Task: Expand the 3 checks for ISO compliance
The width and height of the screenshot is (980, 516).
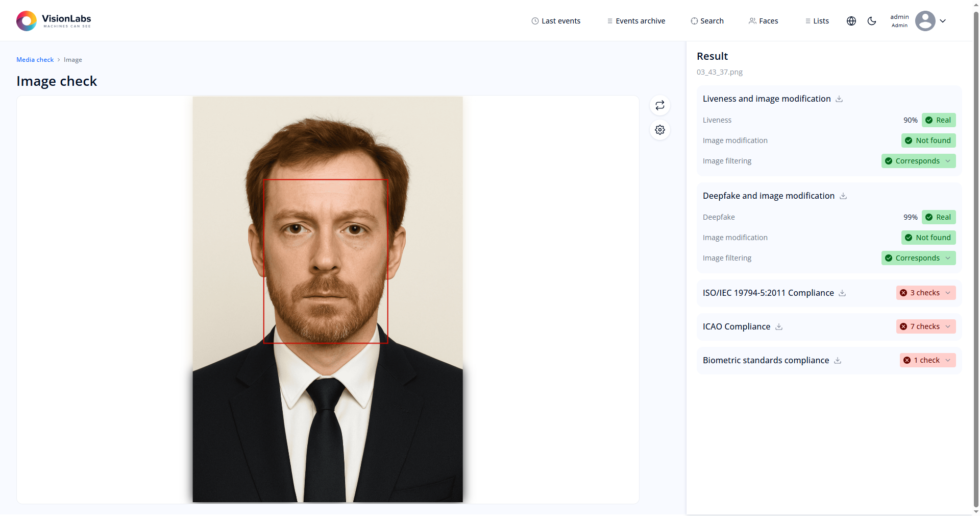Action: [949, 293]
